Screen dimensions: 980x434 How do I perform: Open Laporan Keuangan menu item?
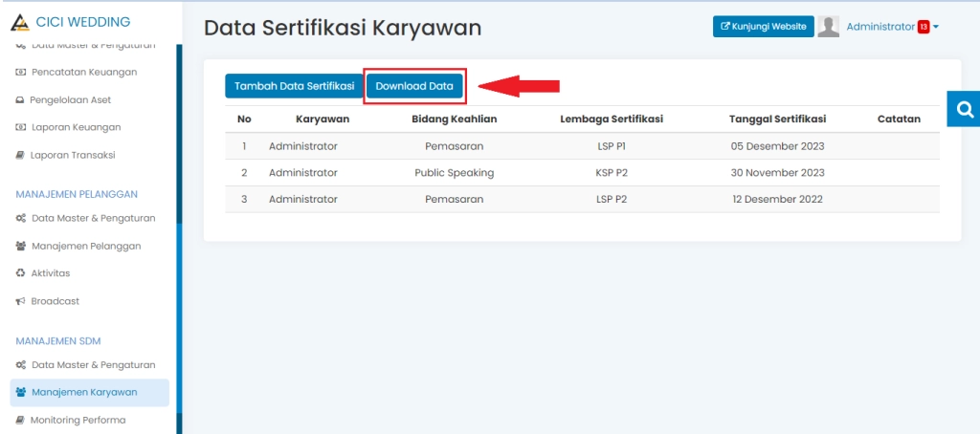coord(76,127)
